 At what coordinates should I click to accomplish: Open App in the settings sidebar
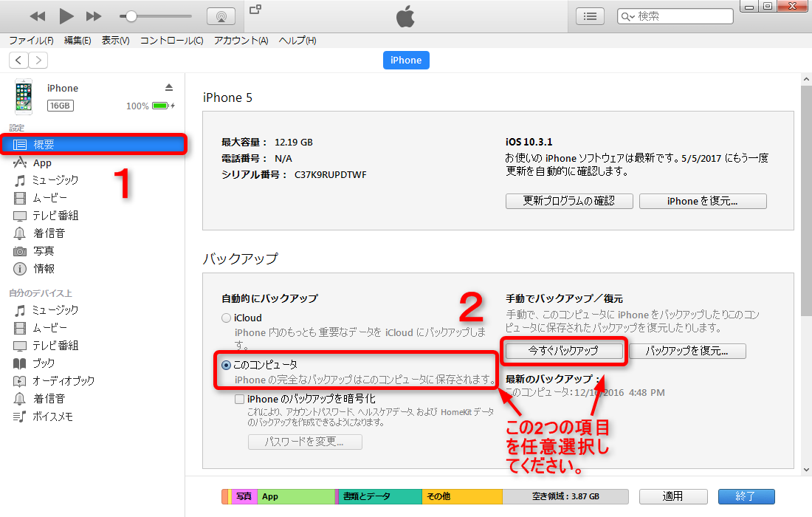42,163
